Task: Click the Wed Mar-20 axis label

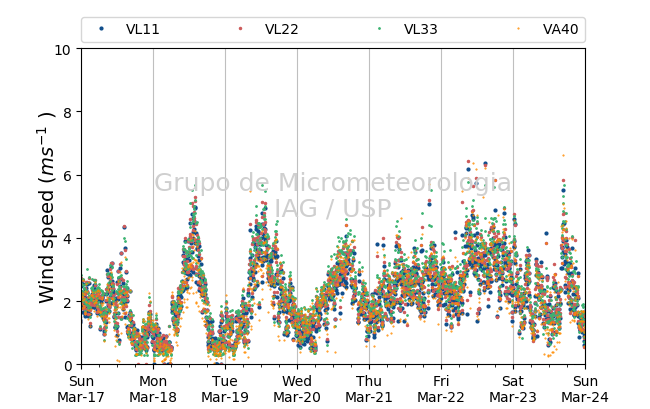Action: (297, 389)
